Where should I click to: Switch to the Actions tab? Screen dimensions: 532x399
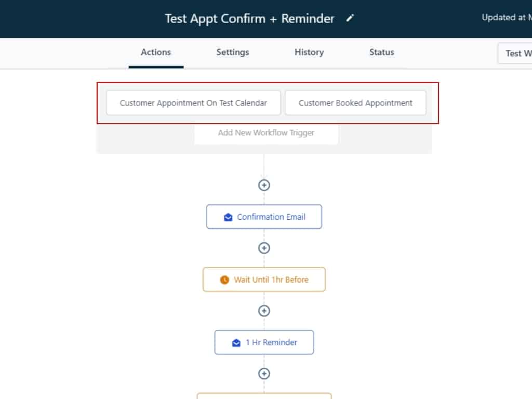click(156, 52)
